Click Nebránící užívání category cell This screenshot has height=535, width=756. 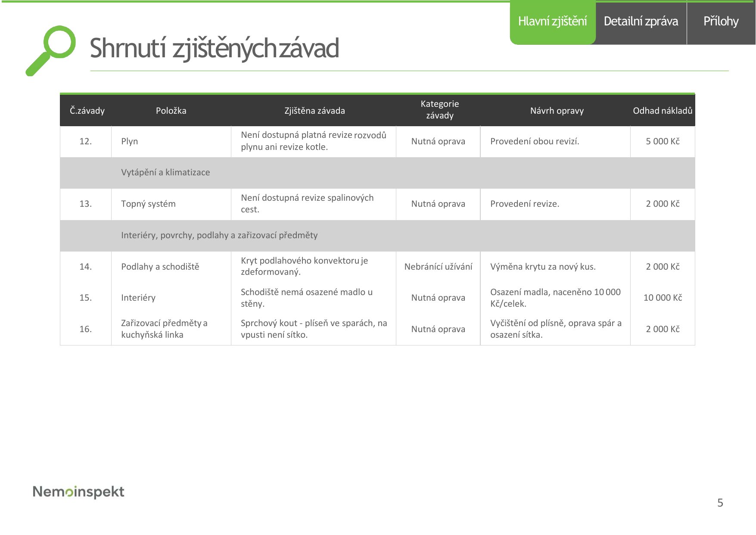(x=438, y=267)
